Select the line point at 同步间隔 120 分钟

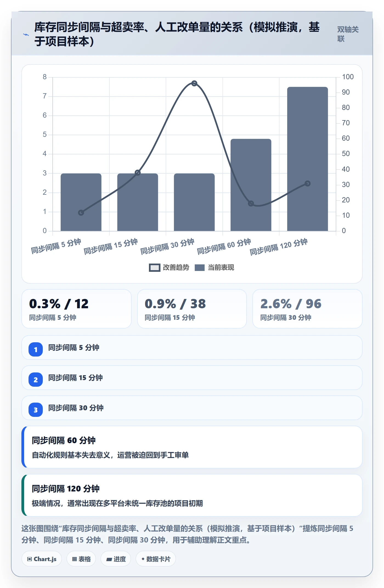point(307,183)
